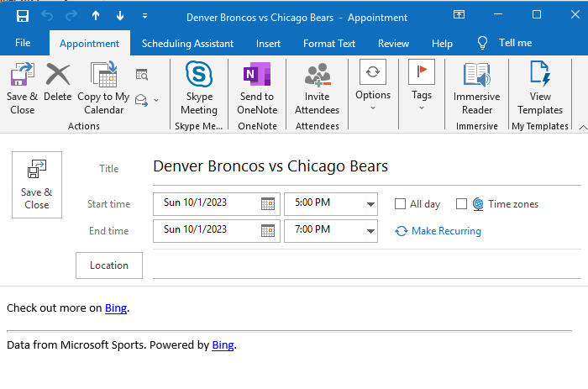The height and width of the screenshot is (389, 588).
Task: Open the File menu
Action: (x=23, y=43)
